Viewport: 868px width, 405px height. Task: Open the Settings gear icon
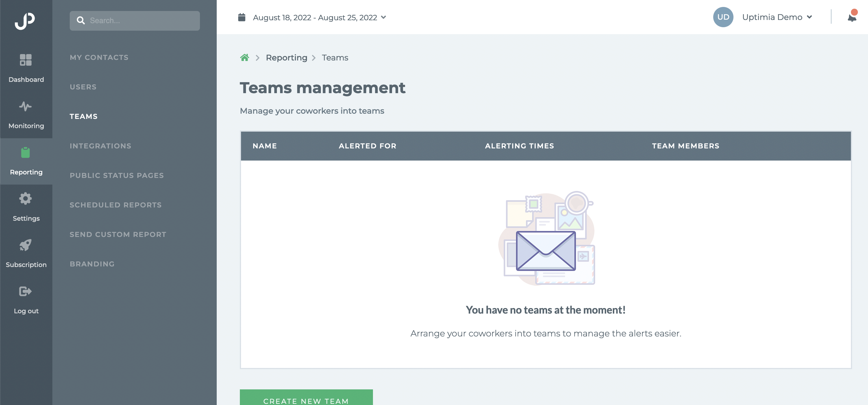pyautogui.click(x=26, y=198)
